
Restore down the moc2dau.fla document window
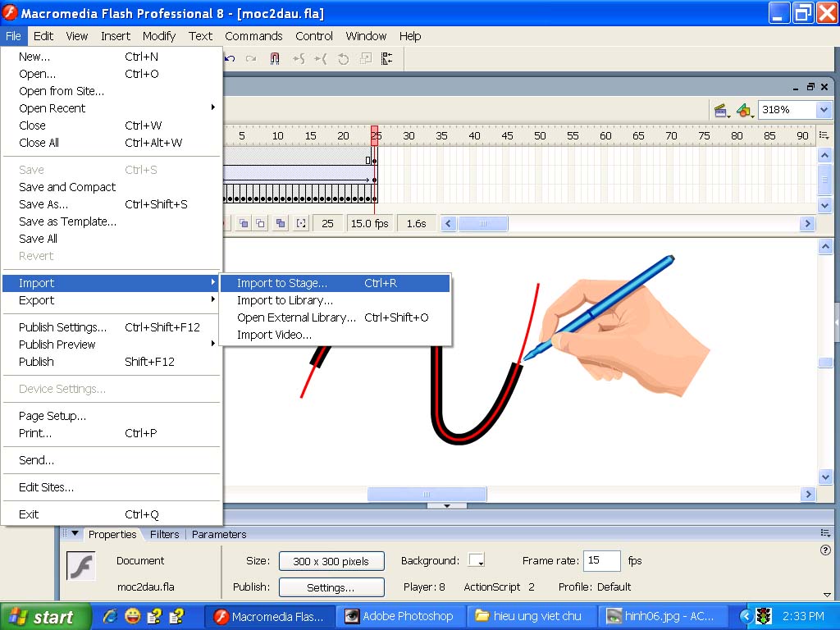pyautogui.click(x=810, y=87)
